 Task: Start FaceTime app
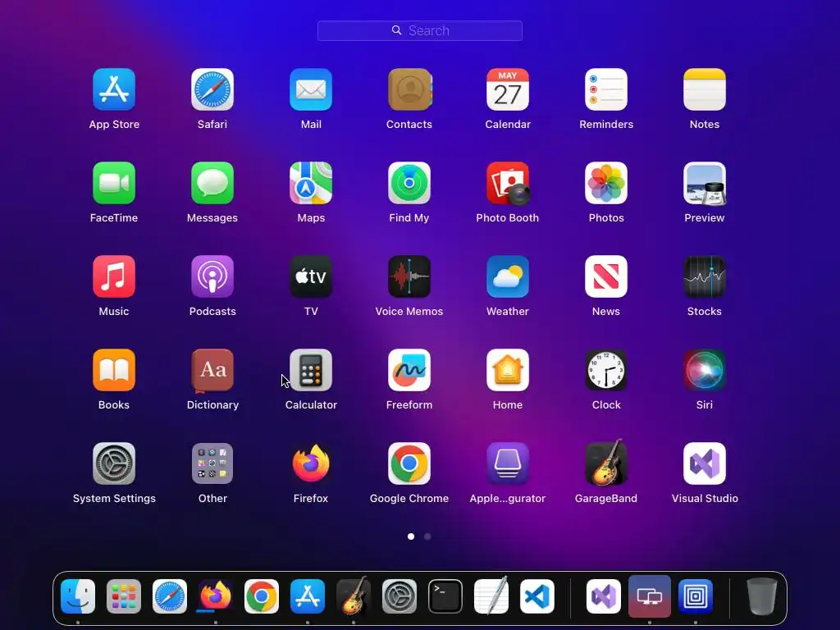pyautogui.click(x=113, y=183)
